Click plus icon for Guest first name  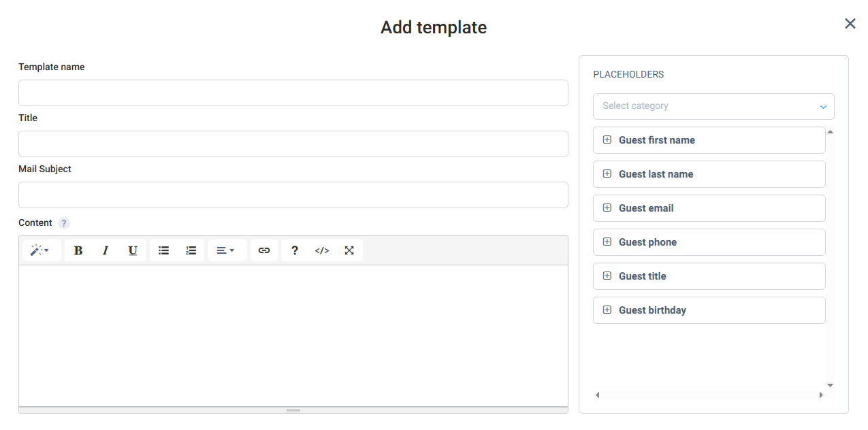(x=607, y=139)
